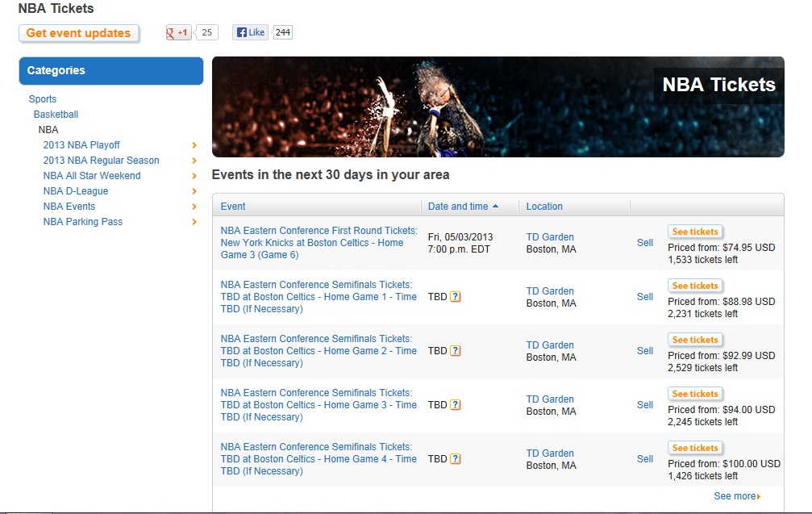Expand arrow next to 2013 NBA Playoff

click(194, 145)
